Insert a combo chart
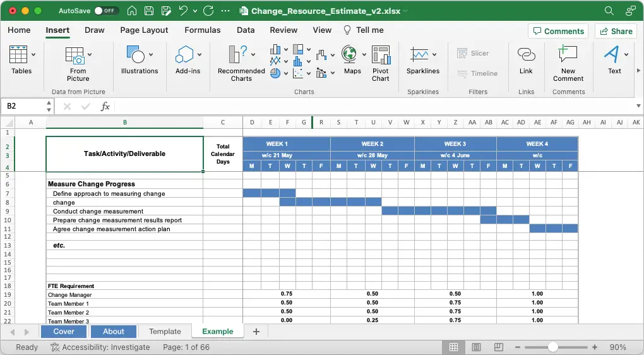 [321, 73]
